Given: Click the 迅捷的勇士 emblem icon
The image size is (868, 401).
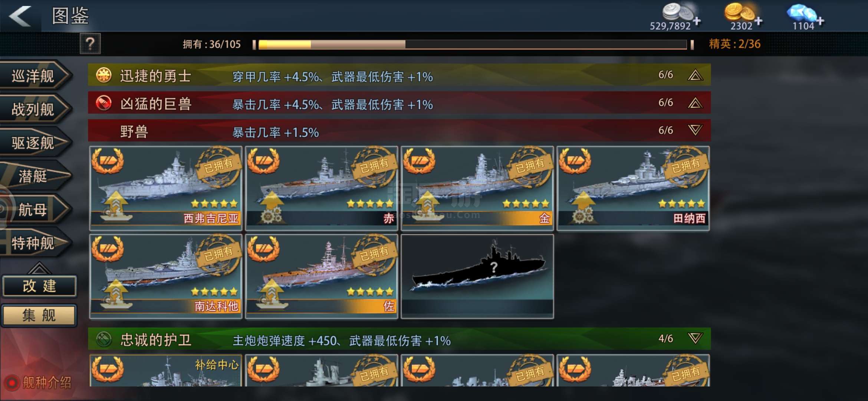Looking at the screenshot, I should 104,75.
